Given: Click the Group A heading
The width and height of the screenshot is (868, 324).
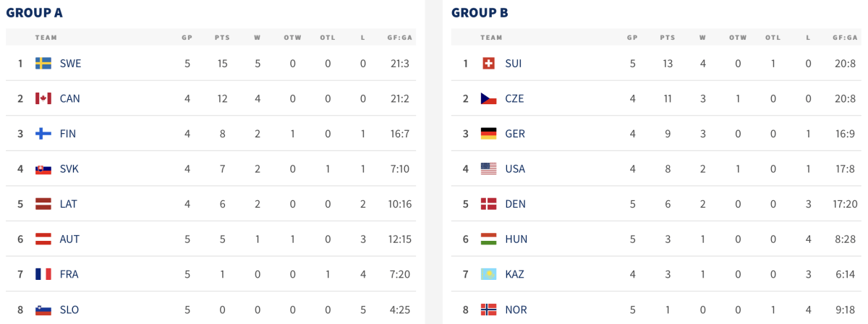Looking at the screenshot, I should (x=34, y=12).
